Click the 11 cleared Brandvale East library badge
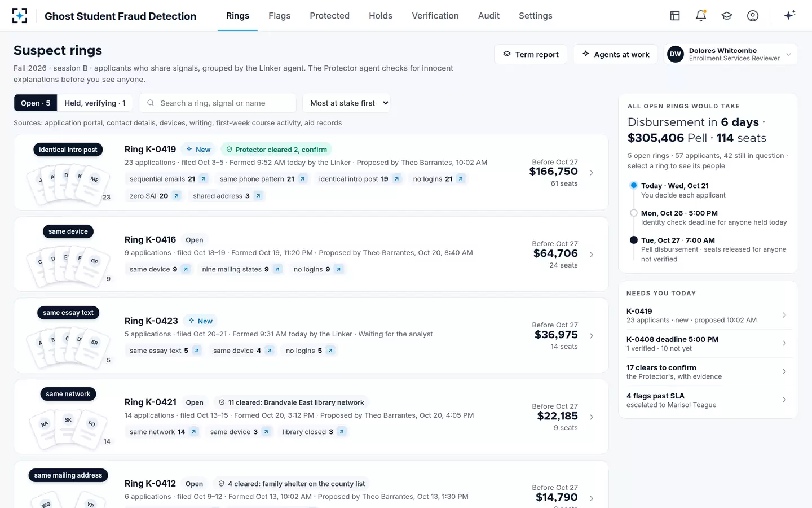Viewport: 812px width, 508px height. [x=292, y=402]
